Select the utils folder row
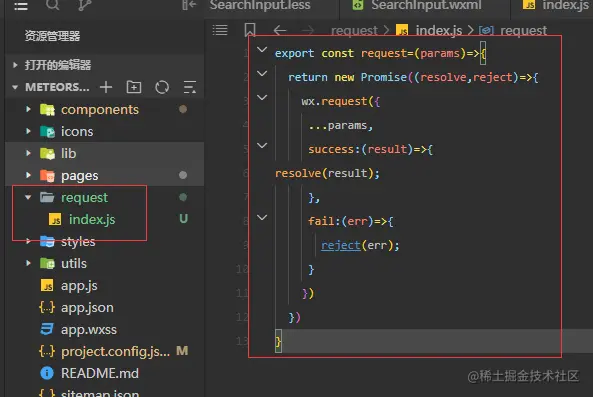This screenshot has height=397, width=593. (x=104, y=263)
